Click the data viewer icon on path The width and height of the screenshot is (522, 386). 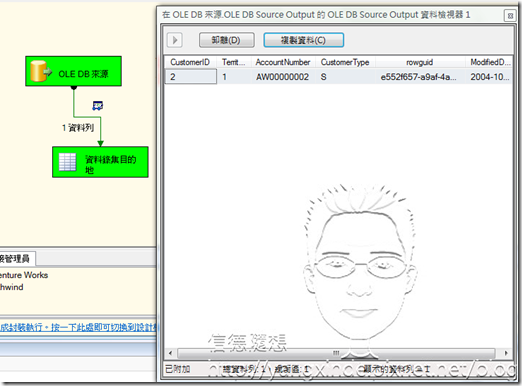[98, 106]
